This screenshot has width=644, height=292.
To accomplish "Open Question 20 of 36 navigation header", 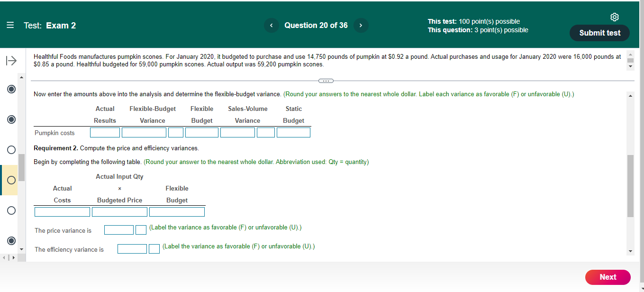I will pos(316,25).
